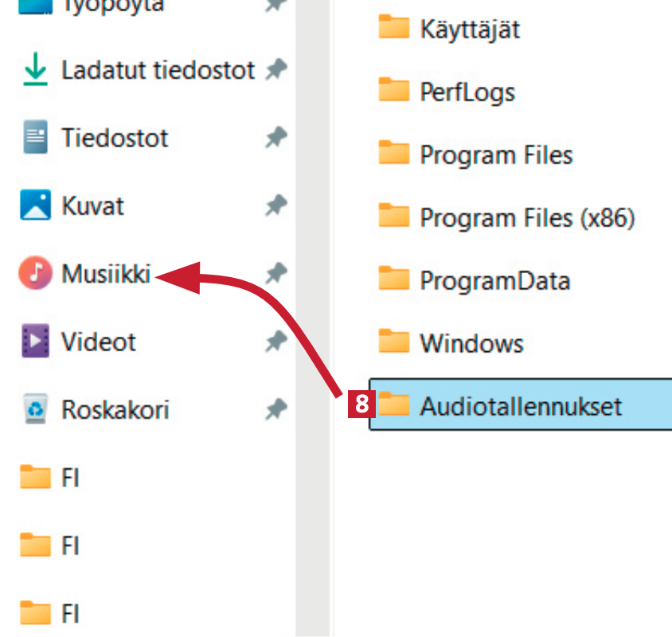
Task: Click the navigation pane's vertical scrollbar
Action: click(314, 318)
